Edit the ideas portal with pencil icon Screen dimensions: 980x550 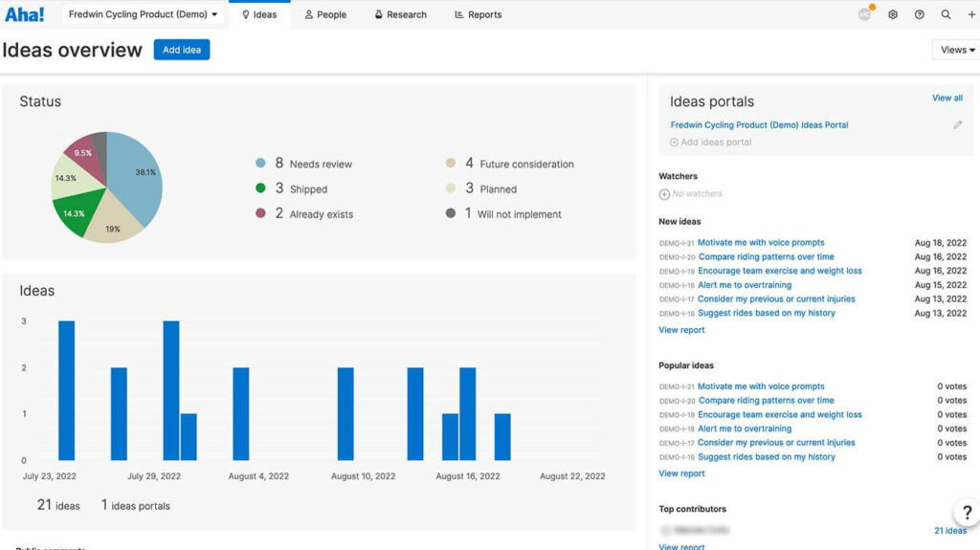pos(957,125)
